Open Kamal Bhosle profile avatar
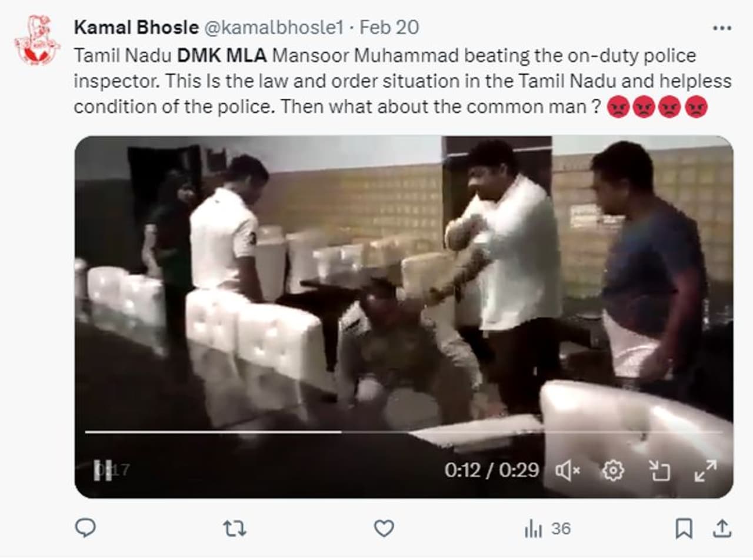Image resolution: width=753 pixels, height=560 pixels. pyautogui.click(x=36, y=40)
